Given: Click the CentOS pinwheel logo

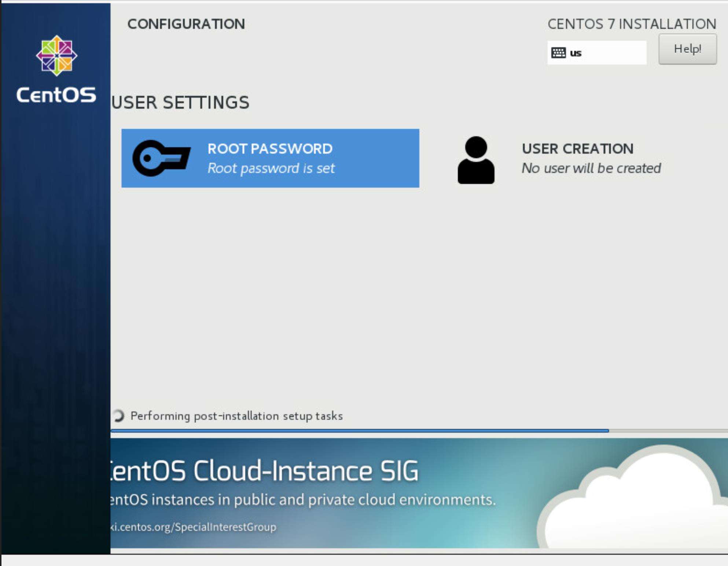Looking at the screenshot, I should click(56, 56).
